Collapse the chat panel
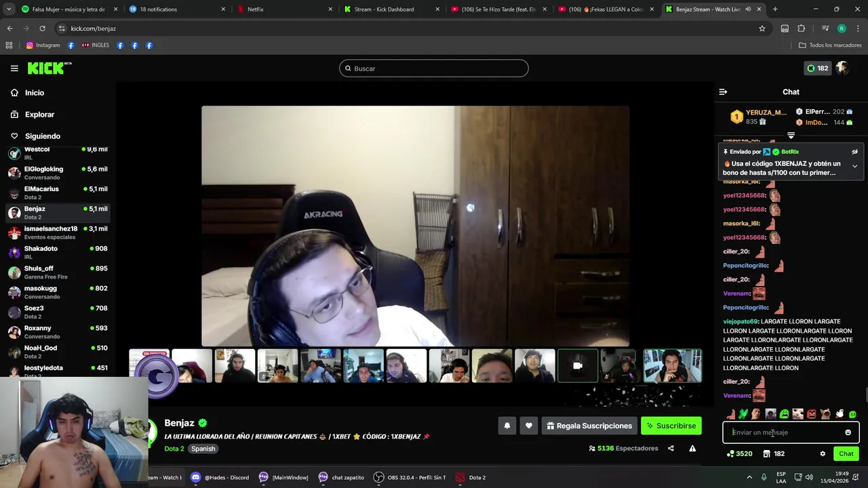868x488 pixels. (723, 91)
